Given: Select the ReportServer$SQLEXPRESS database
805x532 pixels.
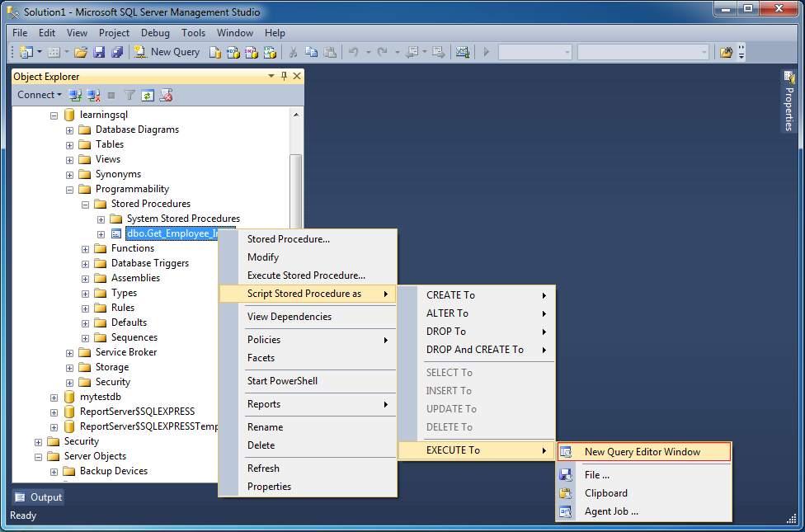Looking at the screenshot, I should [x=137, y=412].
